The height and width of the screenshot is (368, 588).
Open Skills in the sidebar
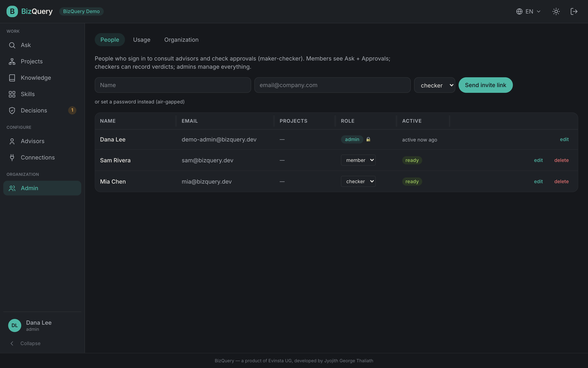[x=42, y=94]
